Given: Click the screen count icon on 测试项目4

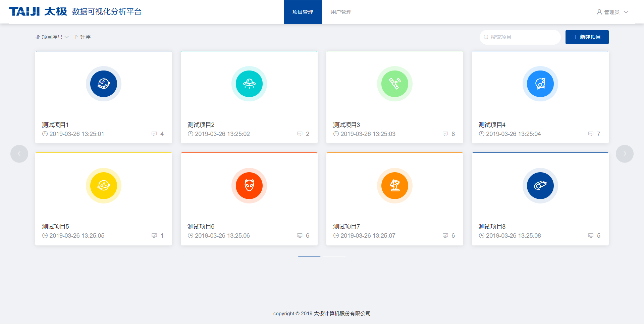Looking at the screenshot, I should [x=591, y=134].
